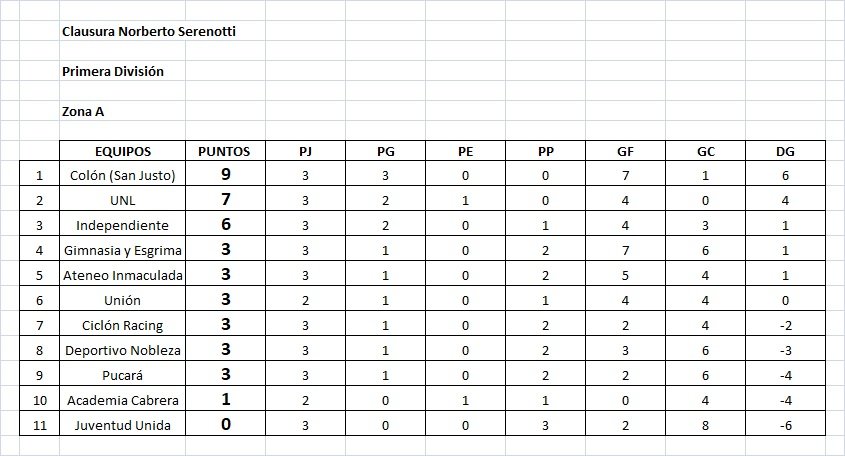The width and height of the screenshot is (845, 456).
Task: Click the Clausura Norberto Serenotti title cell
Action: (x=149, y=31)
